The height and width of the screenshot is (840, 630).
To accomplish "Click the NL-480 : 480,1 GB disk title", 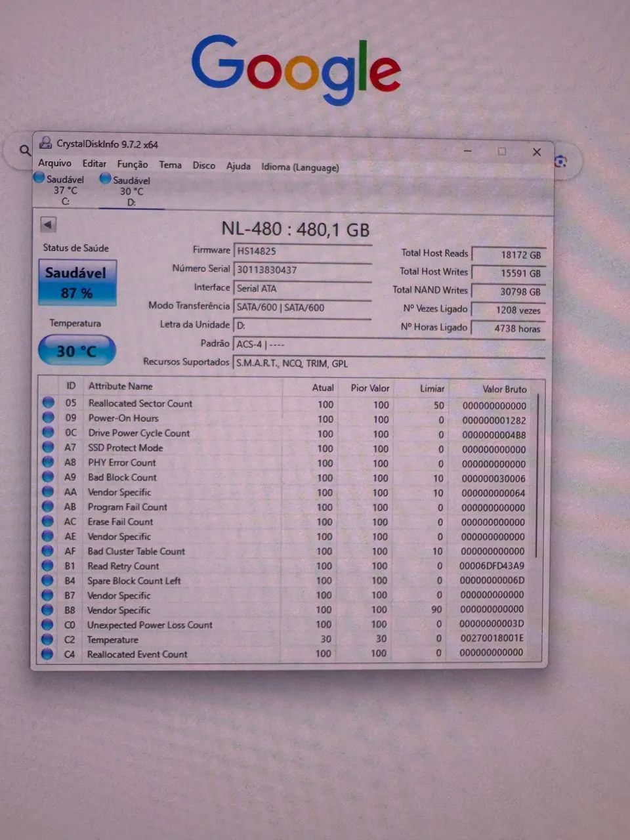I will point(295,229).
